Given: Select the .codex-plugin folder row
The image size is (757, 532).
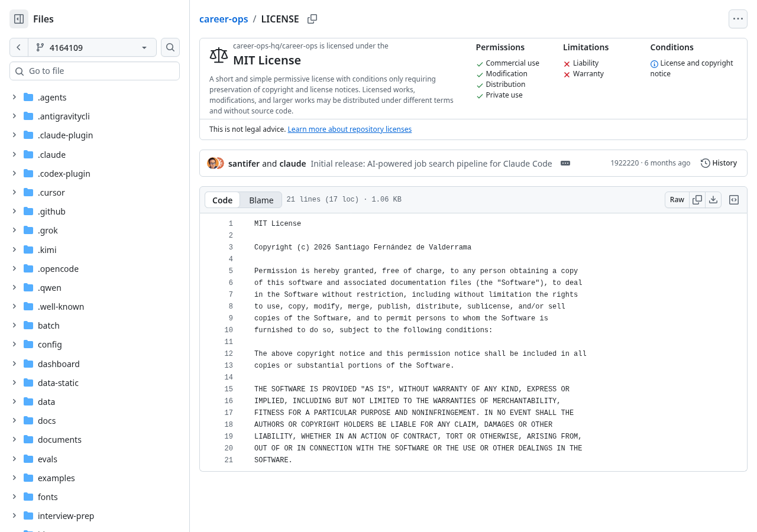Looking at the screenshot, I should click(95, 173).
